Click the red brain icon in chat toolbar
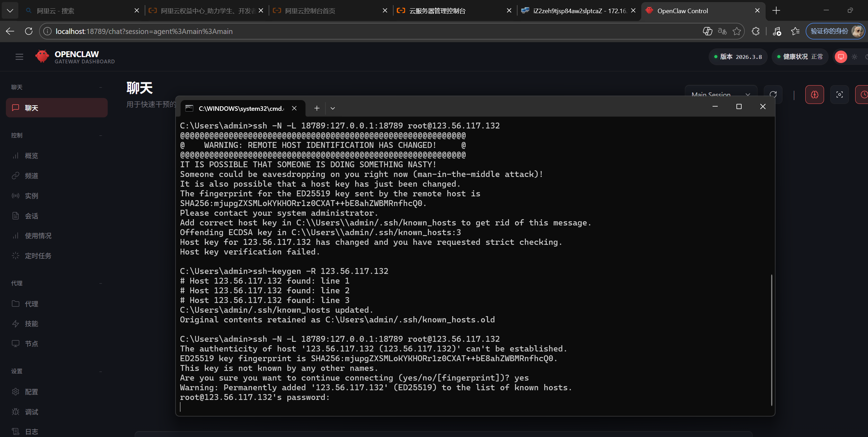868x437 pixels. (814, 95)
